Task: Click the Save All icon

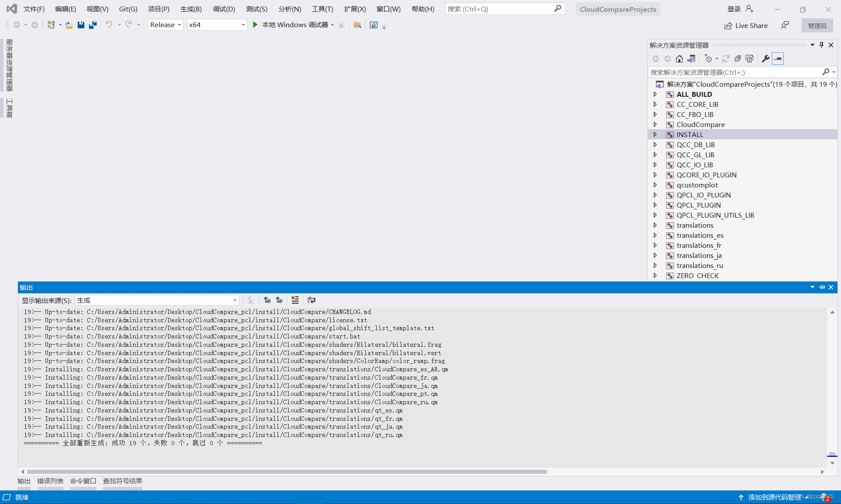Action: [93, 25]
